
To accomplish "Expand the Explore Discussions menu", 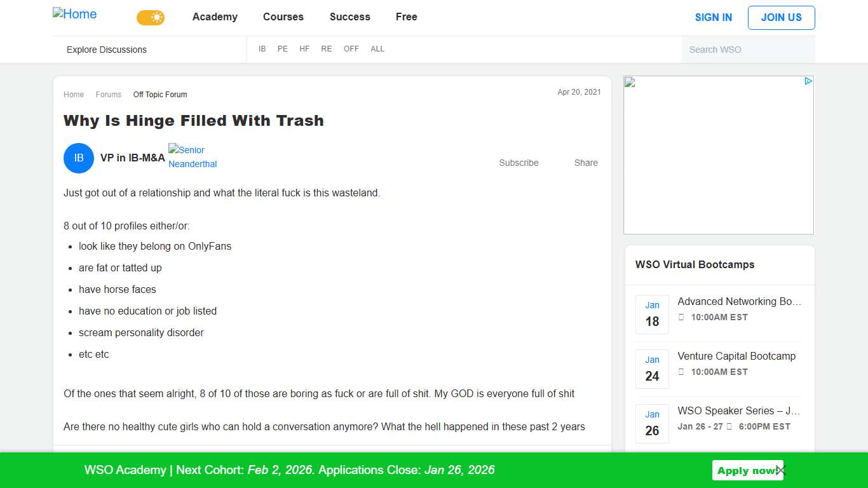I will coord(105,49).
